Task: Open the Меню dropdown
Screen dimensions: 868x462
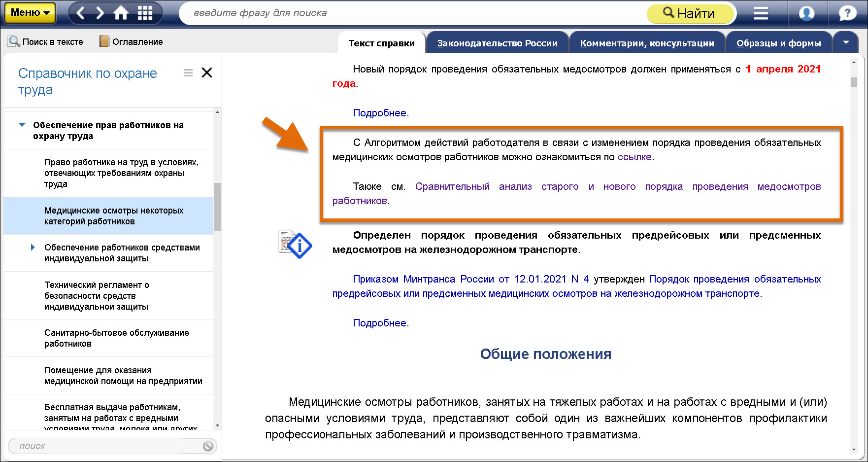Action: click(x=30, y=13)
